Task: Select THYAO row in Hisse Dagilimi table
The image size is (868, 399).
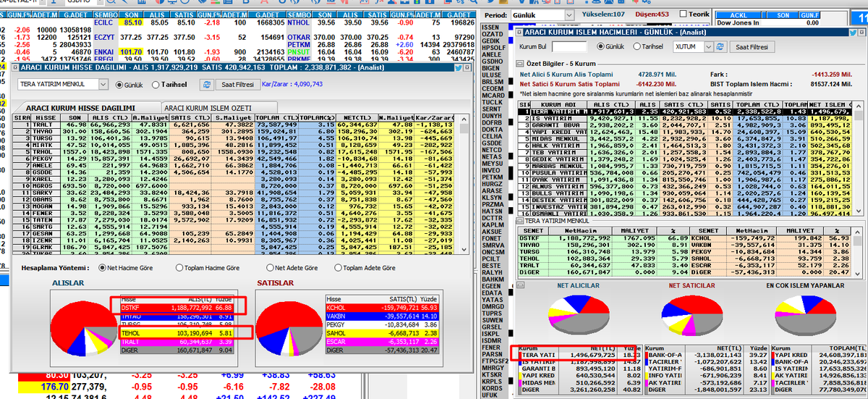Action: point(233,133)
